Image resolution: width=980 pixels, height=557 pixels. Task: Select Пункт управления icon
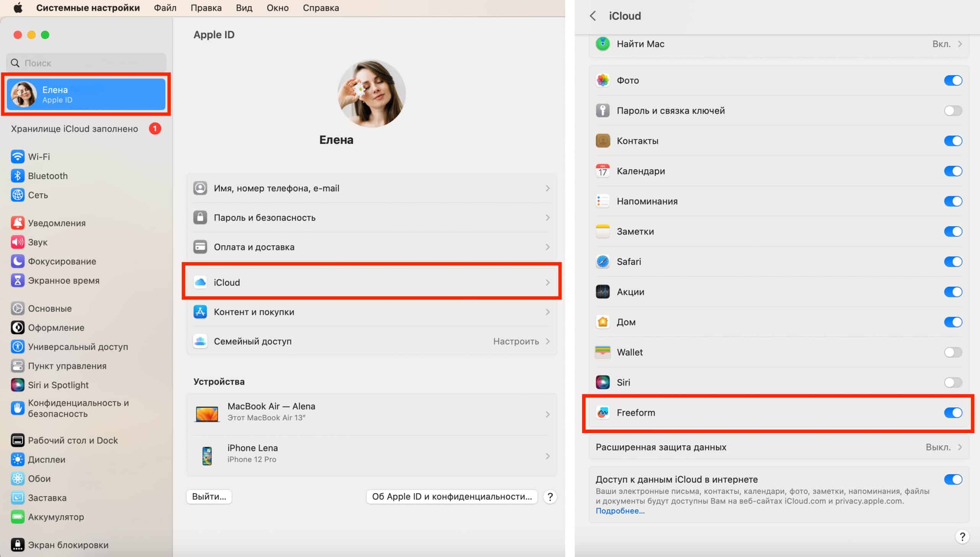tap(18, 366)
